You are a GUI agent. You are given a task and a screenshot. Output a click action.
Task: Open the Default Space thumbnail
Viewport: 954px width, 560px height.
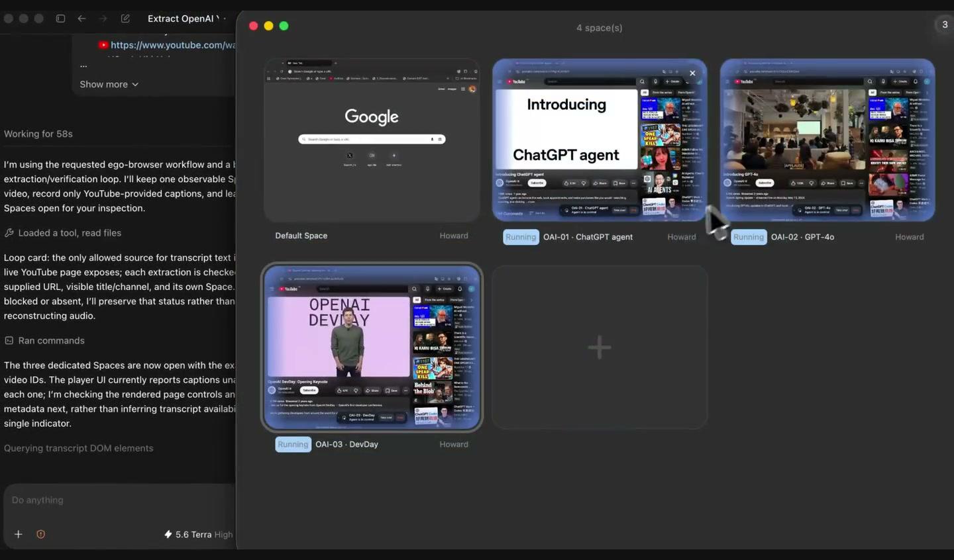pyautogui.click(x=372, y=140)
